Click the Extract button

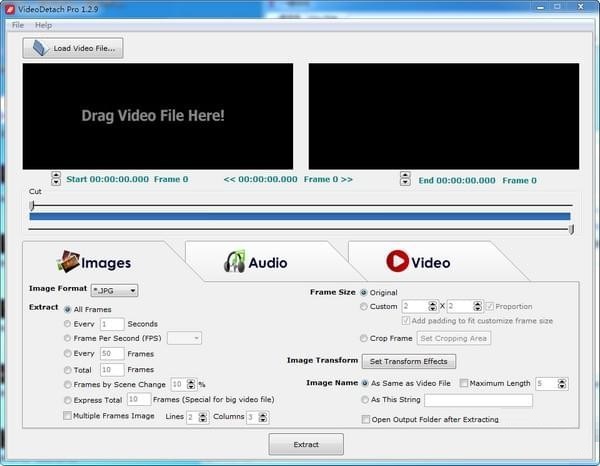306,445
